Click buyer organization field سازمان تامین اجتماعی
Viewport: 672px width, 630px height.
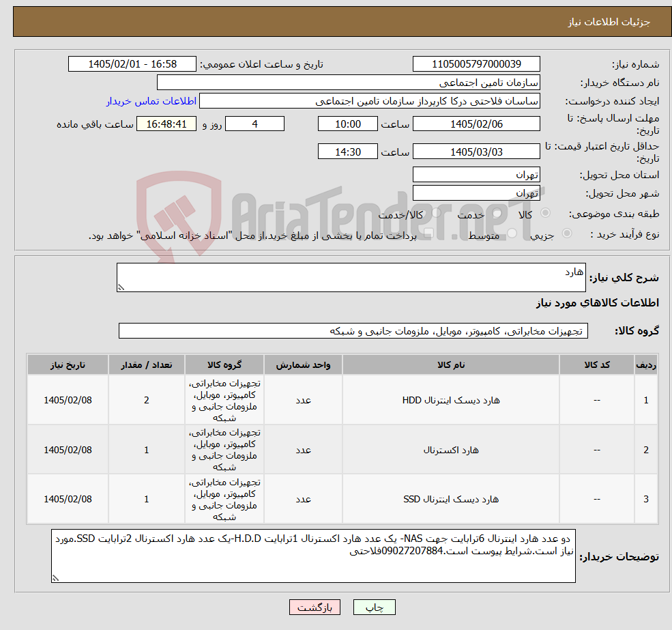tap(349, 83)
